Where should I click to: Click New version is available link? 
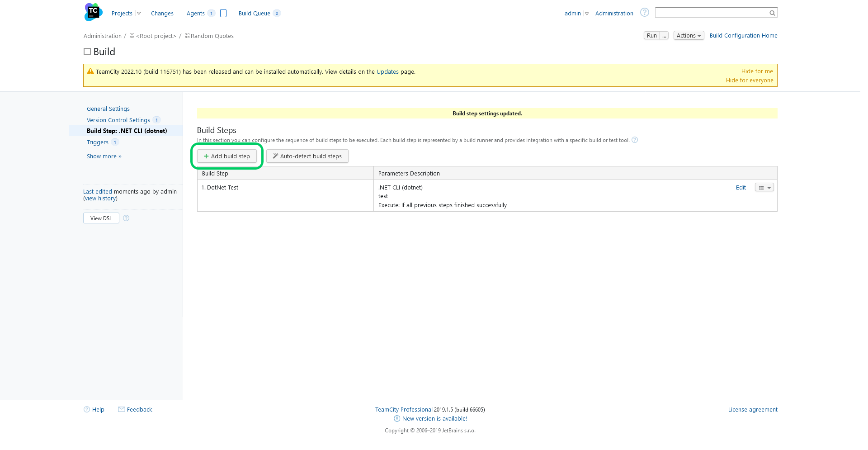(434, 419)
